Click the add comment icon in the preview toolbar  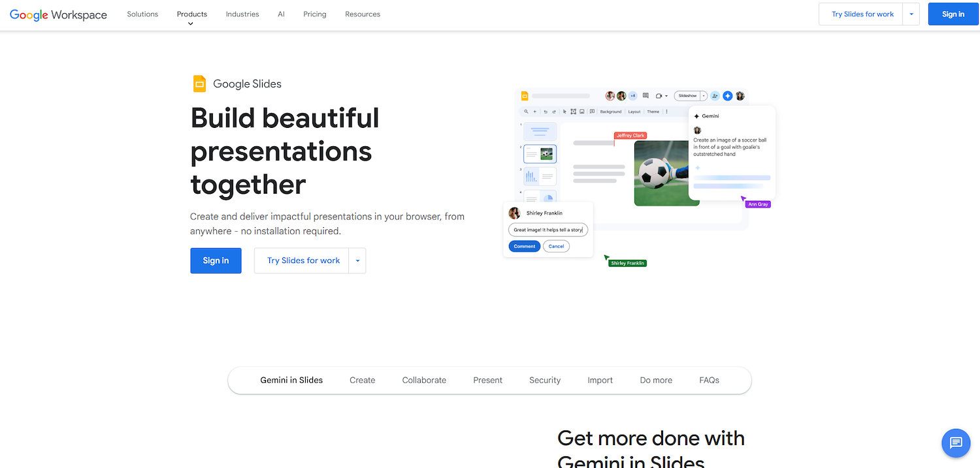click(592, 112)
